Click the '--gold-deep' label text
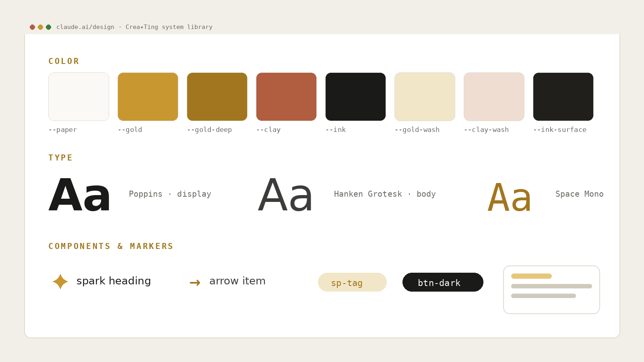The height and width of the screenshot is (362, 644). point(209,130)
